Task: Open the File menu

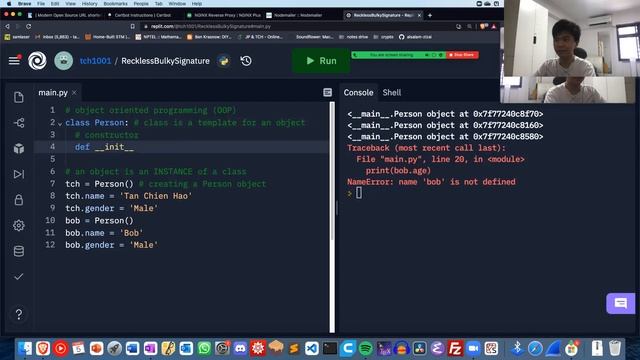Action: coord(41,3)
